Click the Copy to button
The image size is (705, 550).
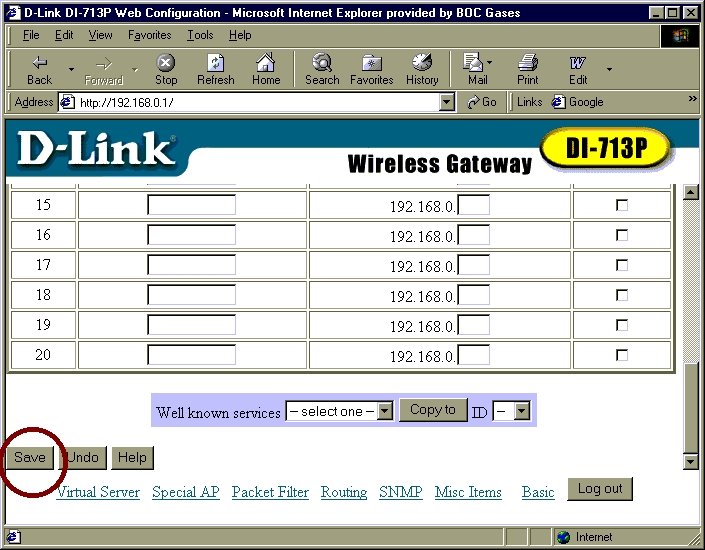pos(433,410)
